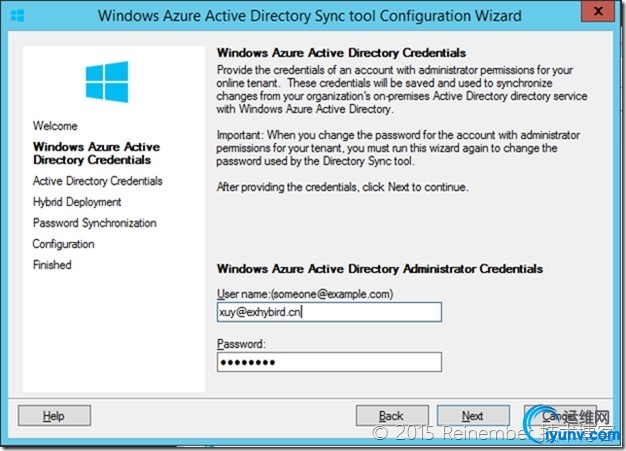This screenshot has height=451, width=626.
Task: Click the title bar Windows icon
Action: click(18, 16)
